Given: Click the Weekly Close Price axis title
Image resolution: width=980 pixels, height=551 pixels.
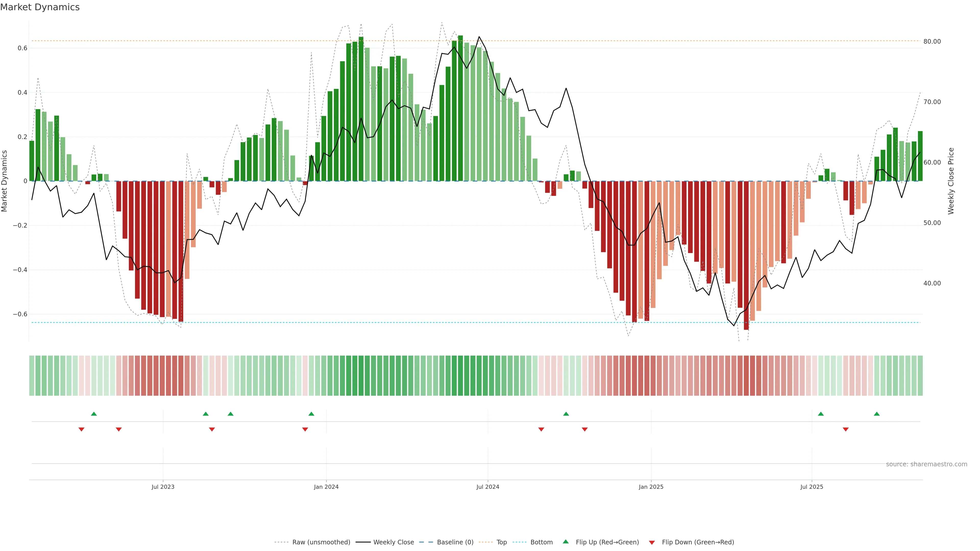Looking at the screenshot, I should tap(951, 181).
